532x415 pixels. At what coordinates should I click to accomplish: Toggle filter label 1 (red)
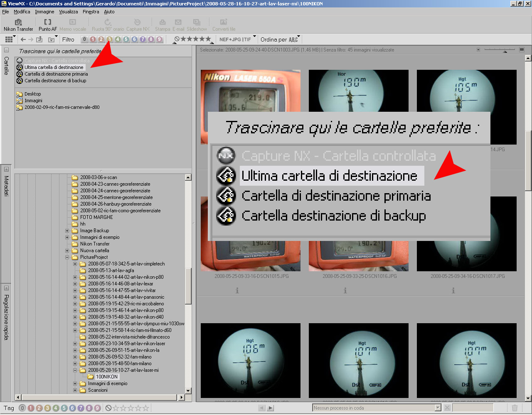[93, 39]
